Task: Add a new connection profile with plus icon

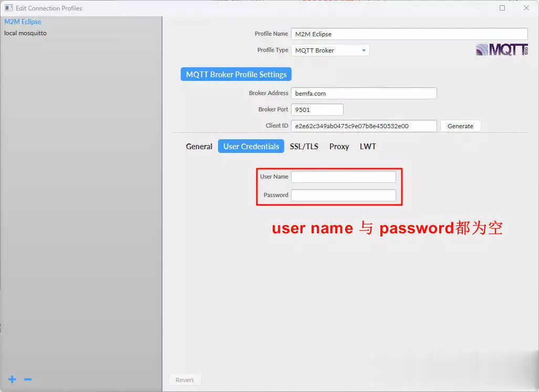Action: click(12, 379)
